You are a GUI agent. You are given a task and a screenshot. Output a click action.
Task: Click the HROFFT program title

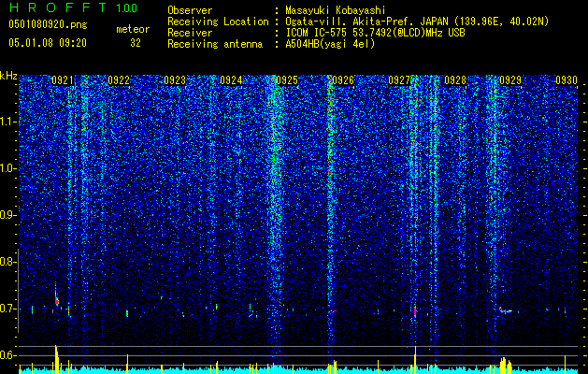pyautogui.click(x=58, y=7)
